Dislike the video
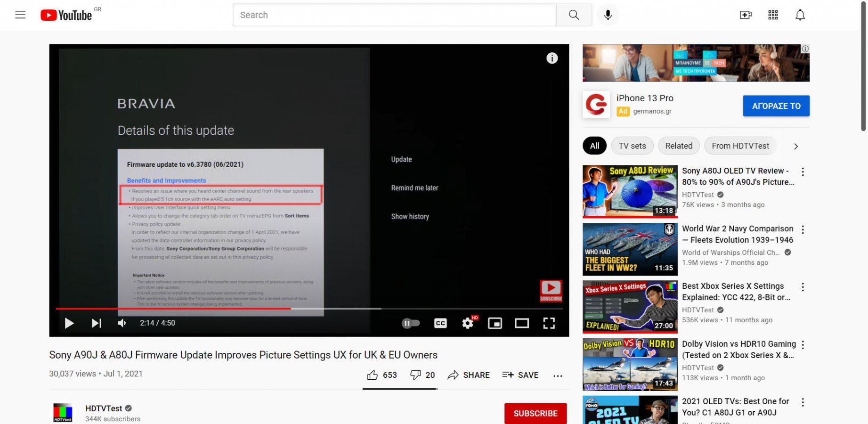 point(422,375)
